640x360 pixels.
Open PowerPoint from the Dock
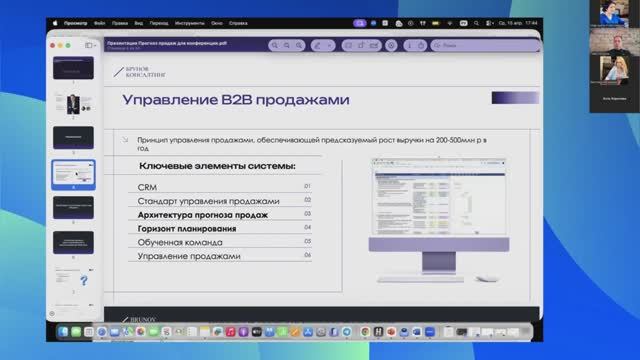coord(391,332)
